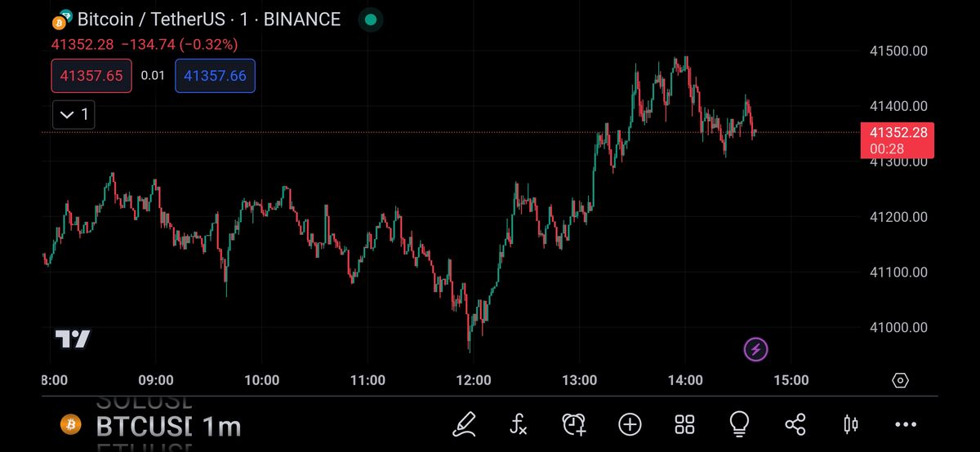980x452 pixels.
Task: Create a price alert with the alarm icon
Action: [574, 423]
